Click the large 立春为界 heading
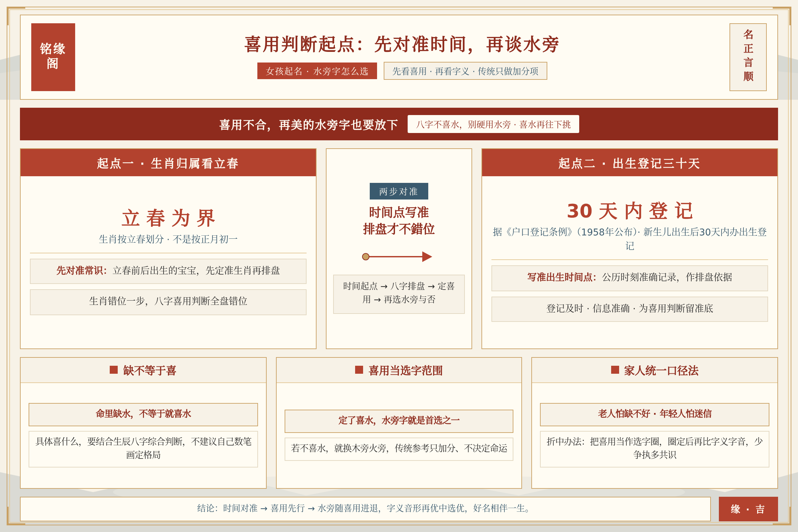798x532 pixels. [x=168, y=218]
